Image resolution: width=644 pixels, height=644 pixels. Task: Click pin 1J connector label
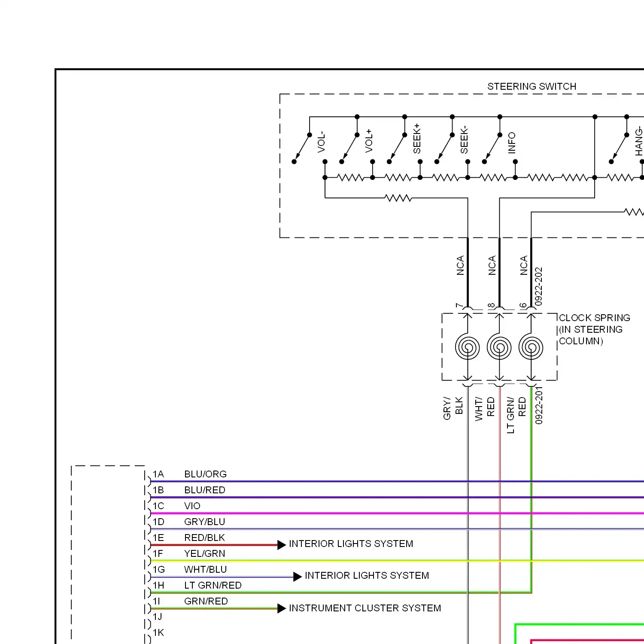[x=158, y=617]
